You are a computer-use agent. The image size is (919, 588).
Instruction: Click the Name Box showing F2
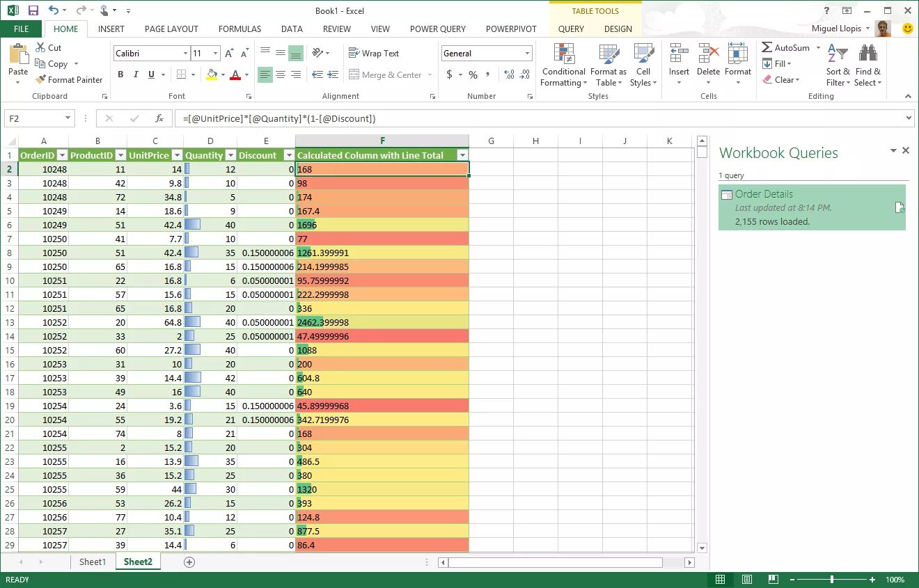[39, 118]
